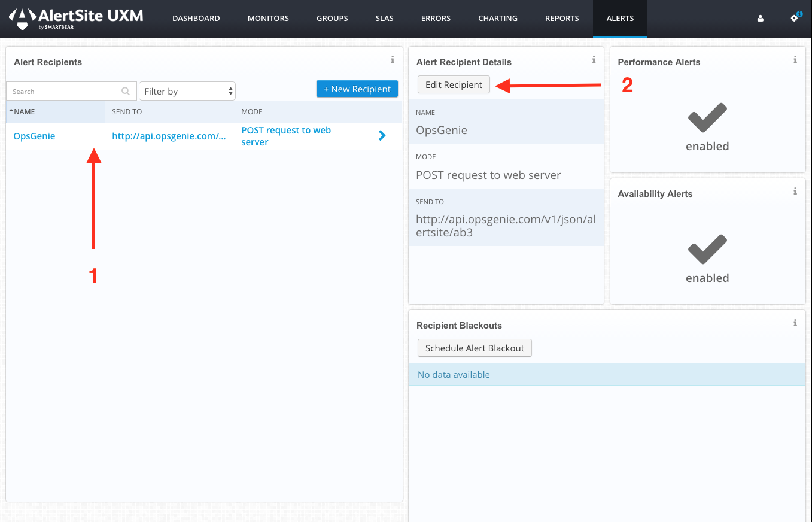Select the Alerts tab
Screen dimensions: 812x522
pos(620,19)
